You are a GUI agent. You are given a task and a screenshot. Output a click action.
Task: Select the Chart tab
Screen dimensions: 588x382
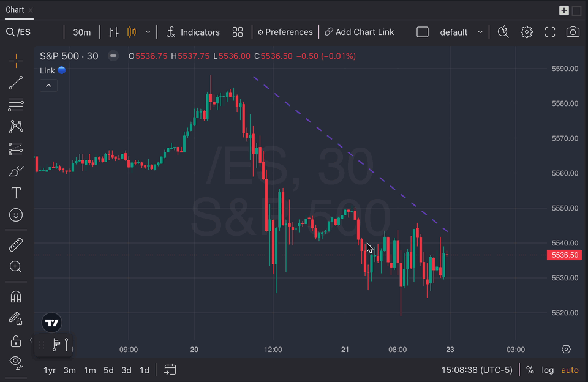click(15, 10)
